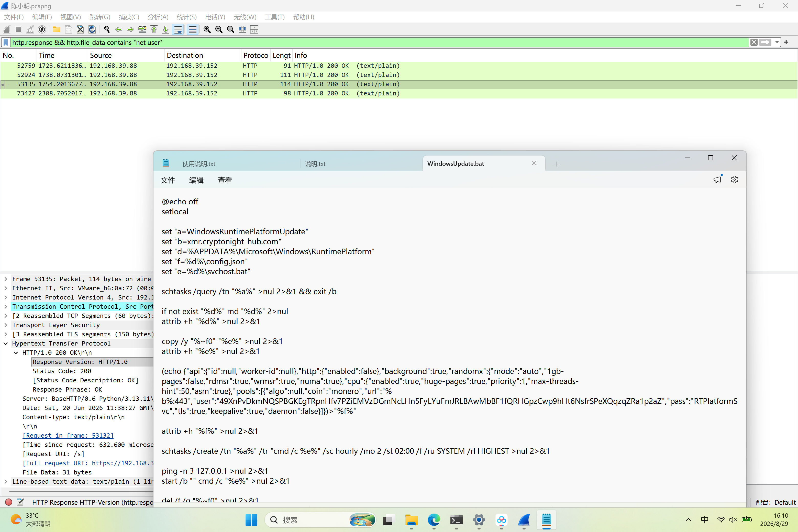
Task: Open the Windows Start menu
Action: [x=251, y=520]
